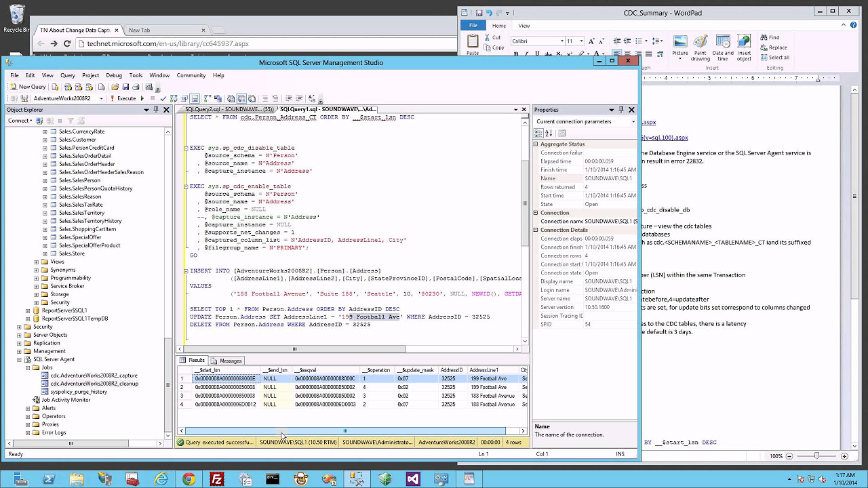Switch to the SQLQuery2.sql tab
This screenshot has width=868, height=488.
[228, 109]
